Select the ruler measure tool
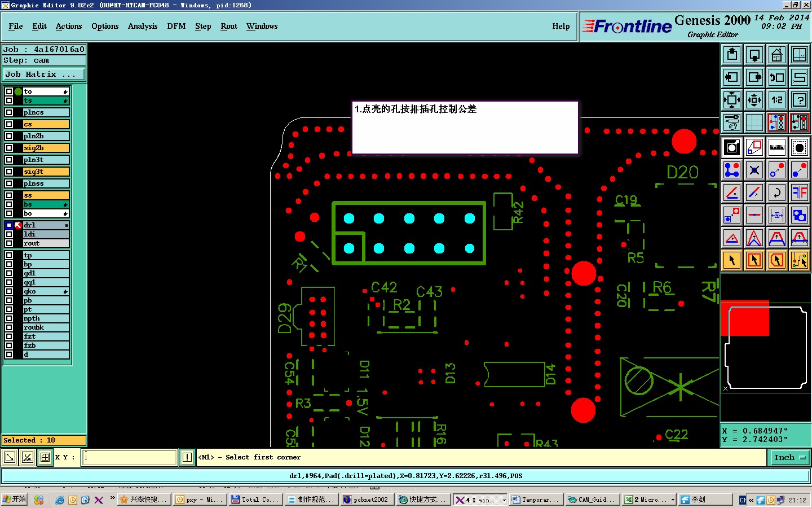812x508 pixels. pyautogui.click(x=777, y=147)
